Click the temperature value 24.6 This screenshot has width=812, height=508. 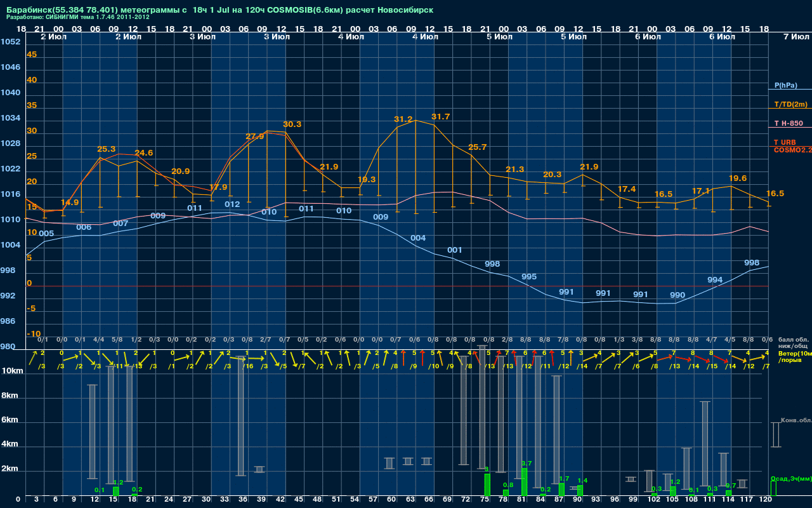point(143,153)
